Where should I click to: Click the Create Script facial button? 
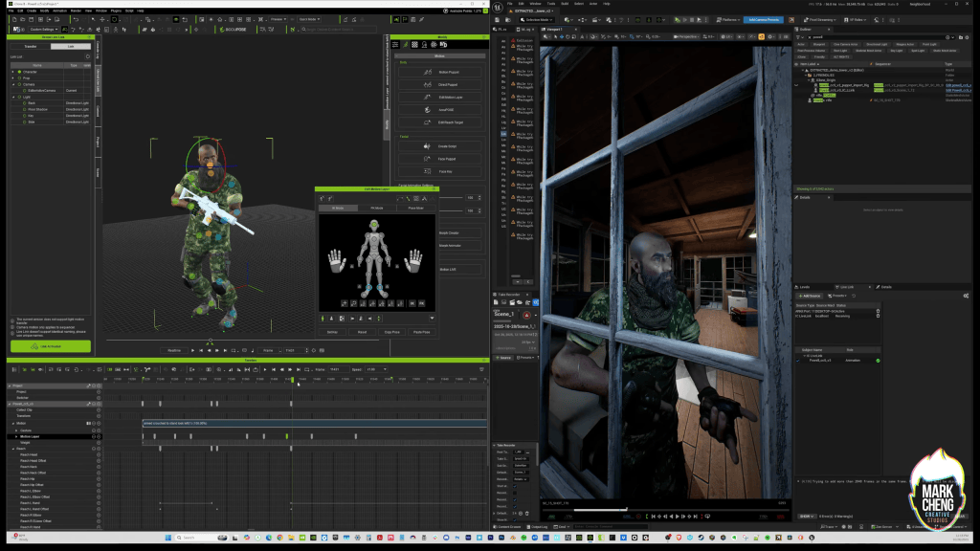click(440, 146)
